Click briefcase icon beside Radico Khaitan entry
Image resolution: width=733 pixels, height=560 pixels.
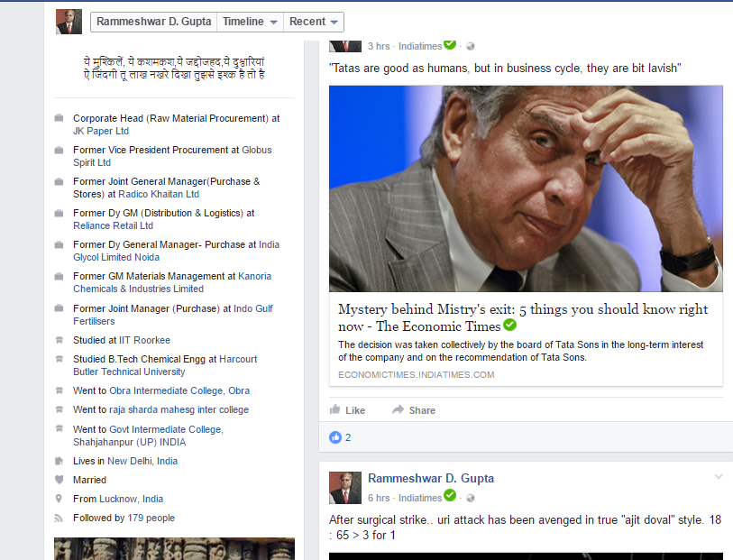59,181
